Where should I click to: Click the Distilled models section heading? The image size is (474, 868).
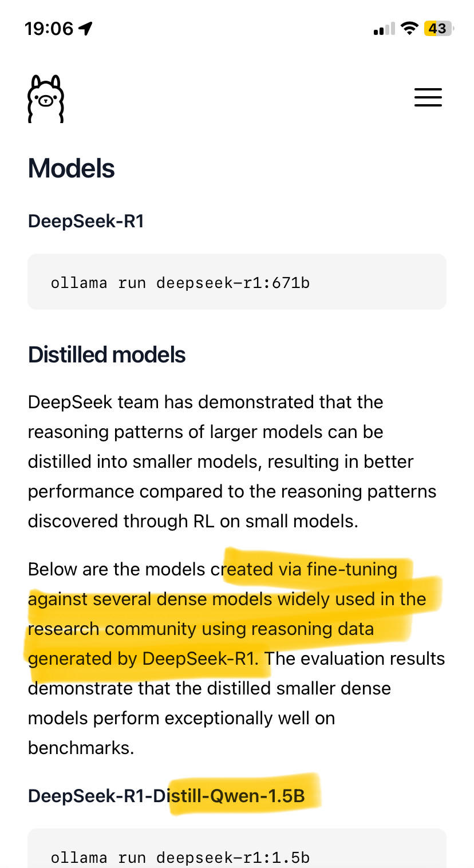point(107,355)
